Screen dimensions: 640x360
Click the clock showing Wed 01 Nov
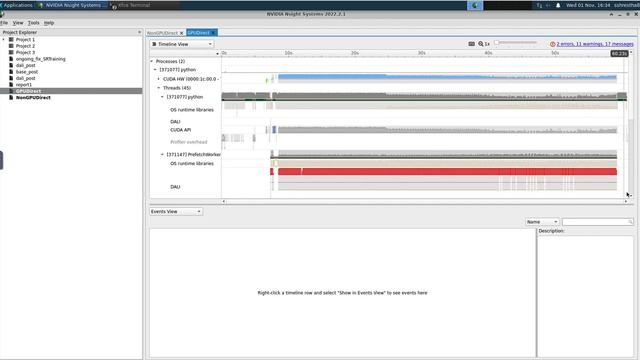click(x=588, y=5)
